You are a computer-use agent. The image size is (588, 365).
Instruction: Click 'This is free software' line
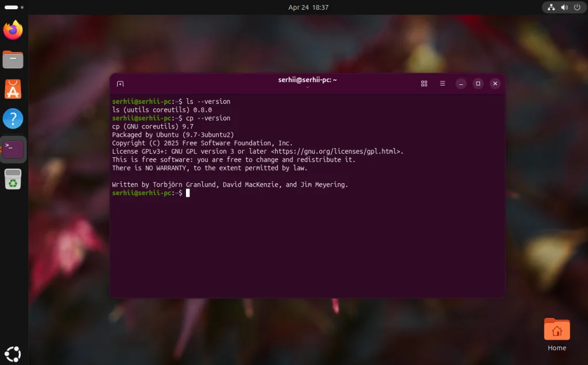(x=234, y=160)
